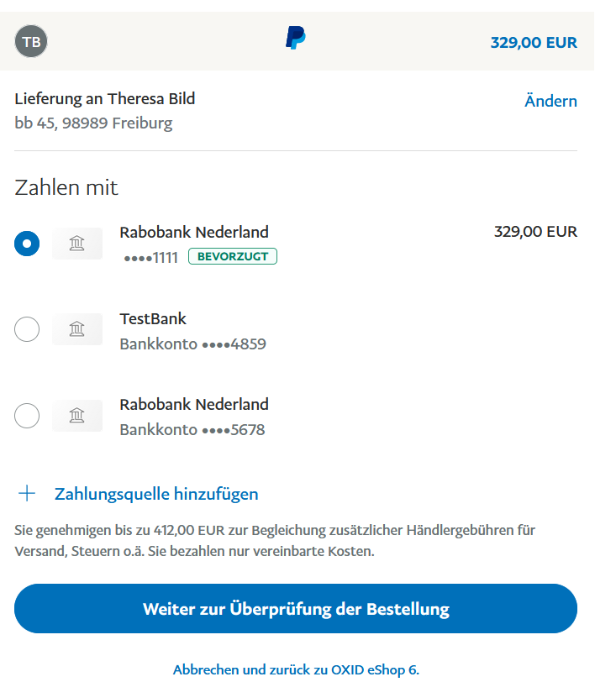Click the 329,00 EUR amount beside Rabobank
Image resolution: width=616 pixels, height=682 pixels.
[x=535, y=232]
